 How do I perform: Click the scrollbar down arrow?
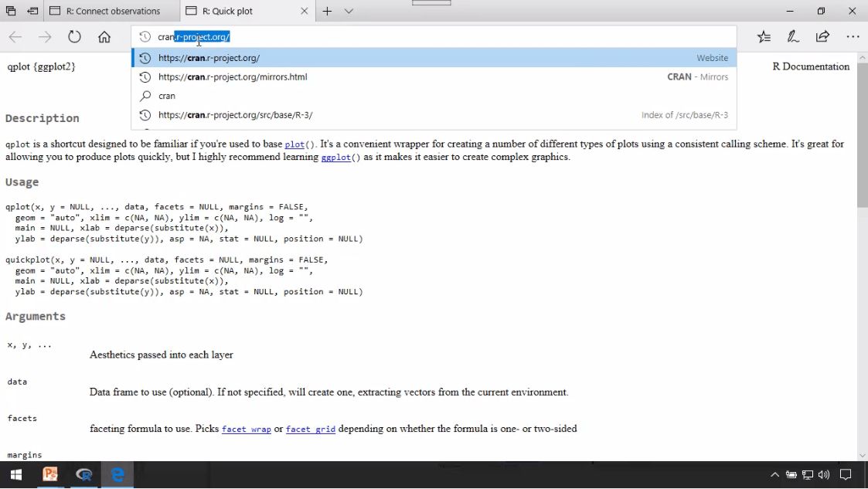(862, 455)
